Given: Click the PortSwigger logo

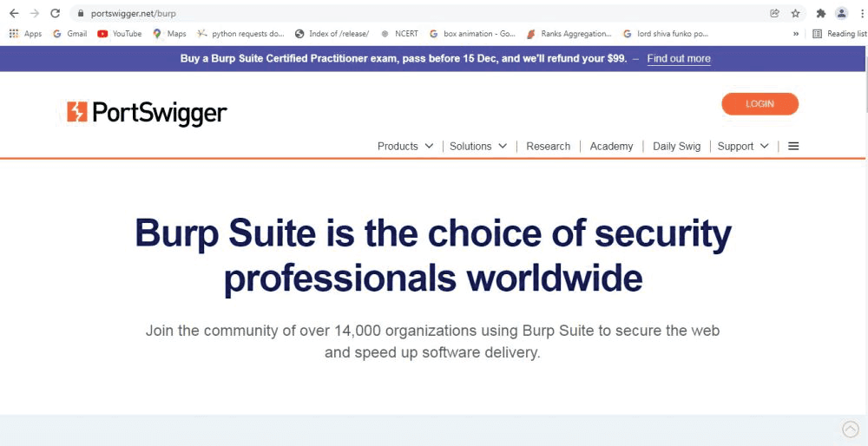Looking at the screenshot, I should pos(147,113).
